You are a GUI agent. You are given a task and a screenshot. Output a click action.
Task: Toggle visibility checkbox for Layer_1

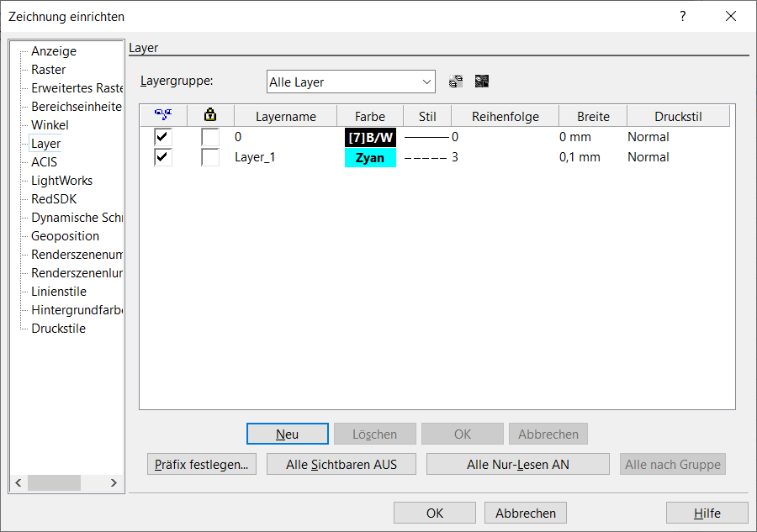tap(163, 157)
